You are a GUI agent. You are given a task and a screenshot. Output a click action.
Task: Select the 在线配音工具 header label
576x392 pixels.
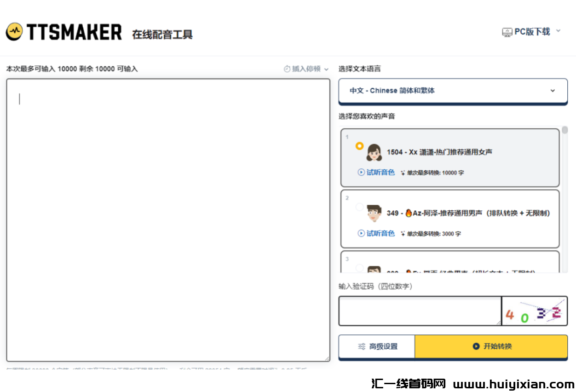click(162, 34)
